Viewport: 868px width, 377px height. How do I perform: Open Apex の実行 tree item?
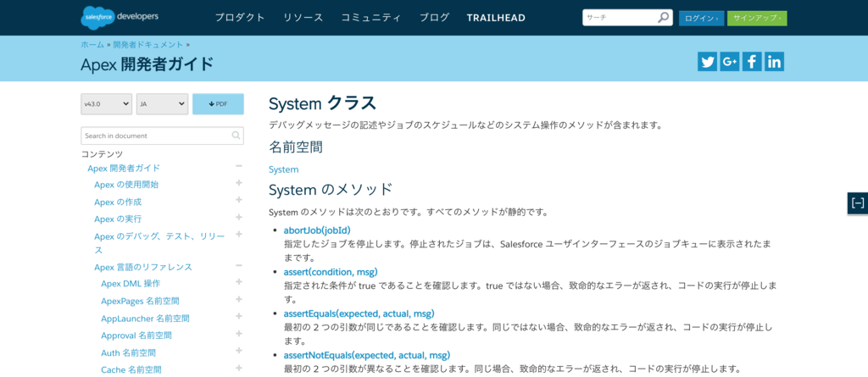click(x=118, y=219)
